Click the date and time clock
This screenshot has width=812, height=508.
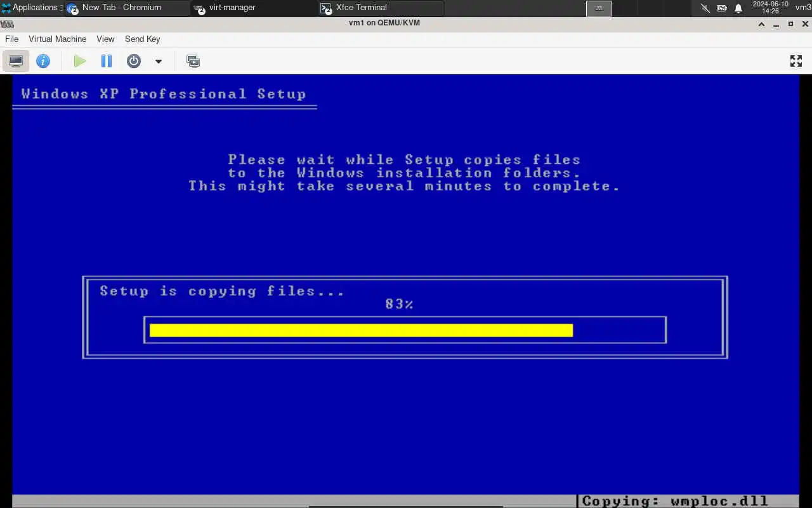770,8
